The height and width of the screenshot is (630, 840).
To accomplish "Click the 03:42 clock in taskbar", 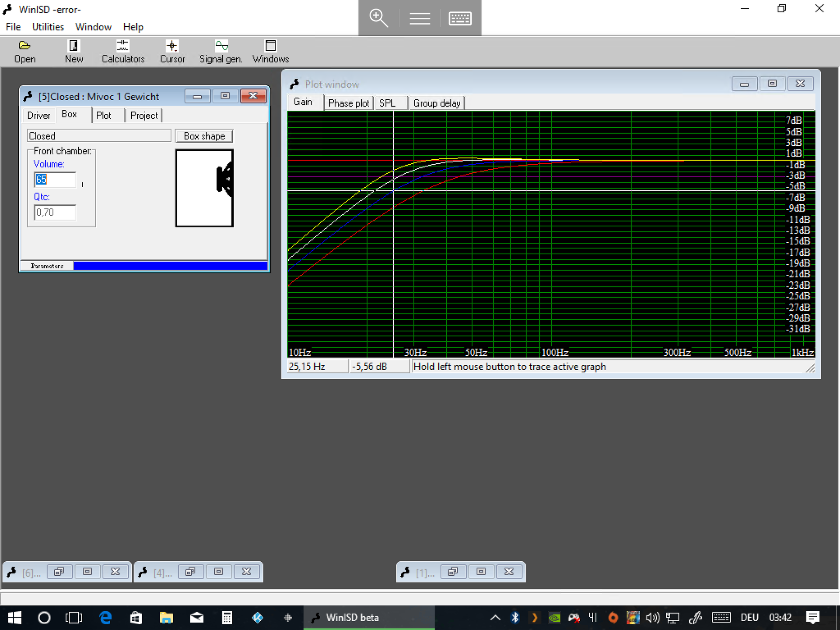I will click(780, 618).
